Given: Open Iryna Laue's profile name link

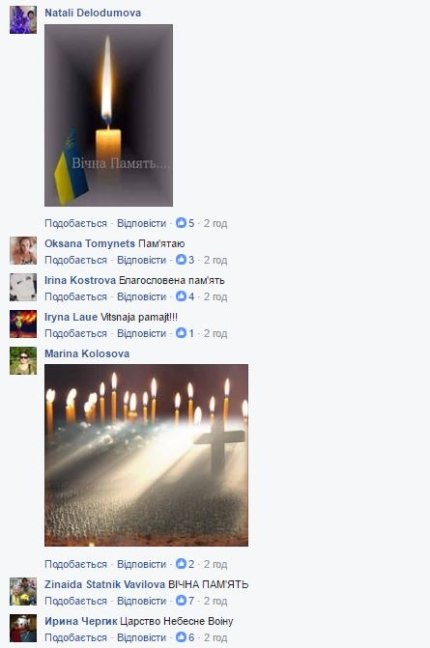Looking at the screenshot, I should click(x=71, y=317).
